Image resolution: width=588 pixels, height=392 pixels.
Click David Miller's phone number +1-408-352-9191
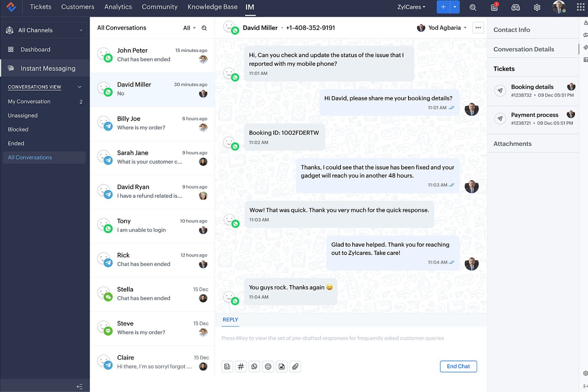(x=310, y=28)
